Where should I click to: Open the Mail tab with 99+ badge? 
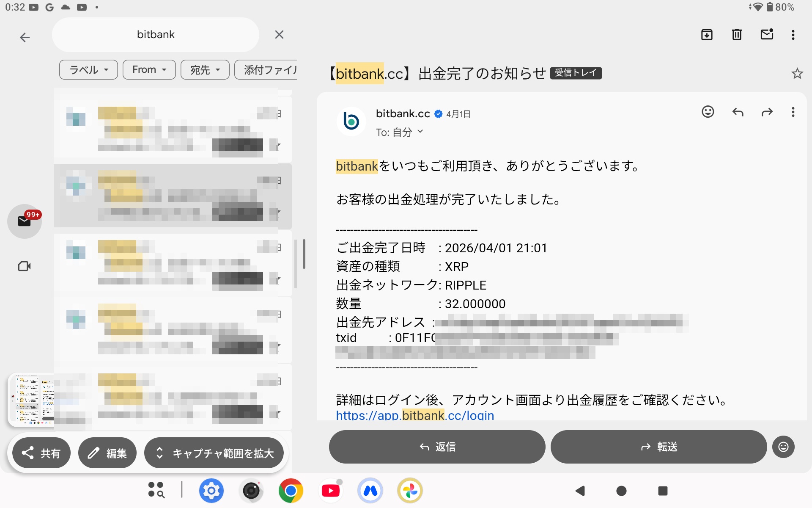tap(25, 221)
